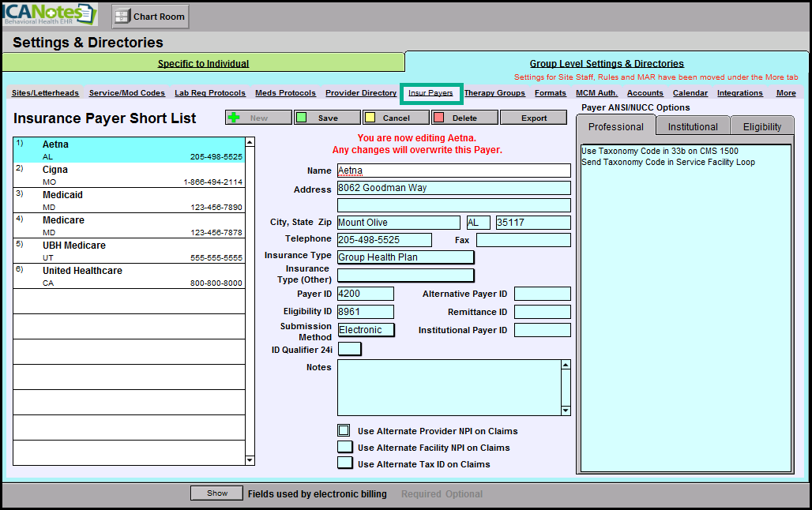Image resolution: width=812 pixels, height=510 pixels.
Task: Enable Use Alternate Provider NPI on Claims
Action: 344,431
